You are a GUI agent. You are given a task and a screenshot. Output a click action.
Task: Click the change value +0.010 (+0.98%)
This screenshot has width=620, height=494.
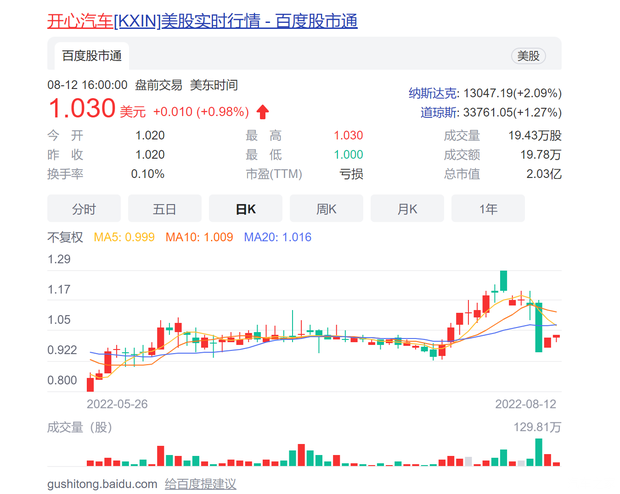click(x=201, y=112)
